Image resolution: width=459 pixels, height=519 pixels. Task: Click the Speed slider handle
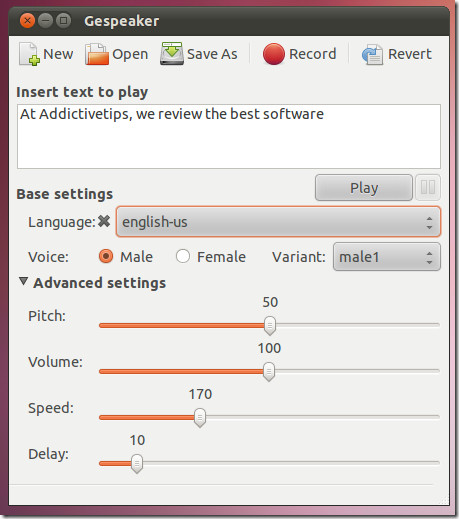[200, 417]
